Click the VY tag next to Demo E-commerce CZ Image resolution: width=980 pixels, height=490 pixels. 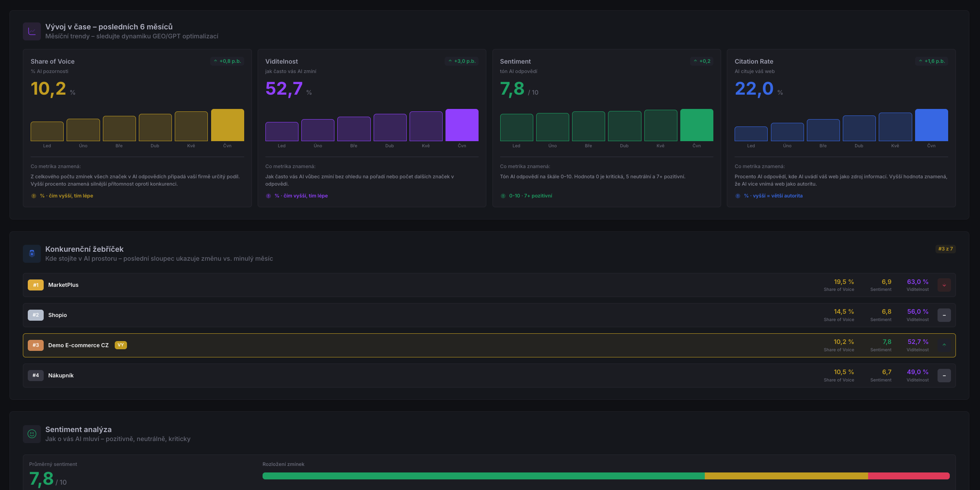121,345
